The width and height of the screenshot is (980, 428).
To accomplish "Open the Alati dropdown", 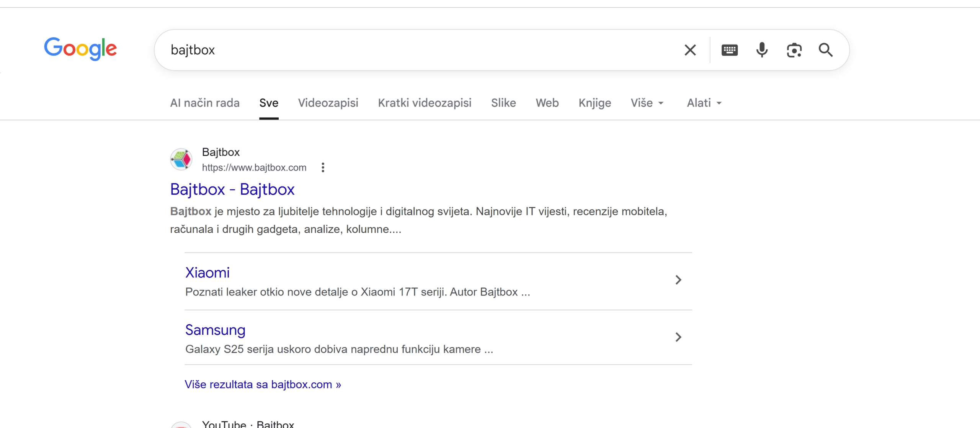I will 704,103.
